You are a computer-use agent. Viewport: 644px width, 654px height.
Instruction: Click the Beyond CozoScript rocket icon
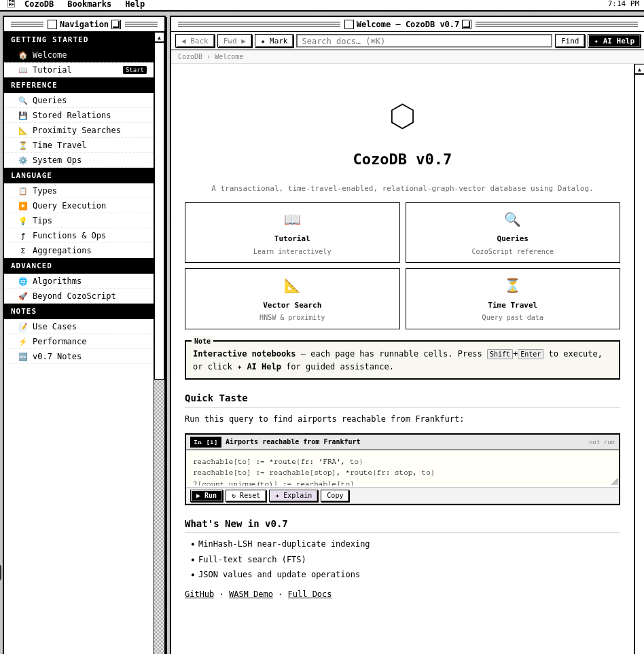coord(23,296)
